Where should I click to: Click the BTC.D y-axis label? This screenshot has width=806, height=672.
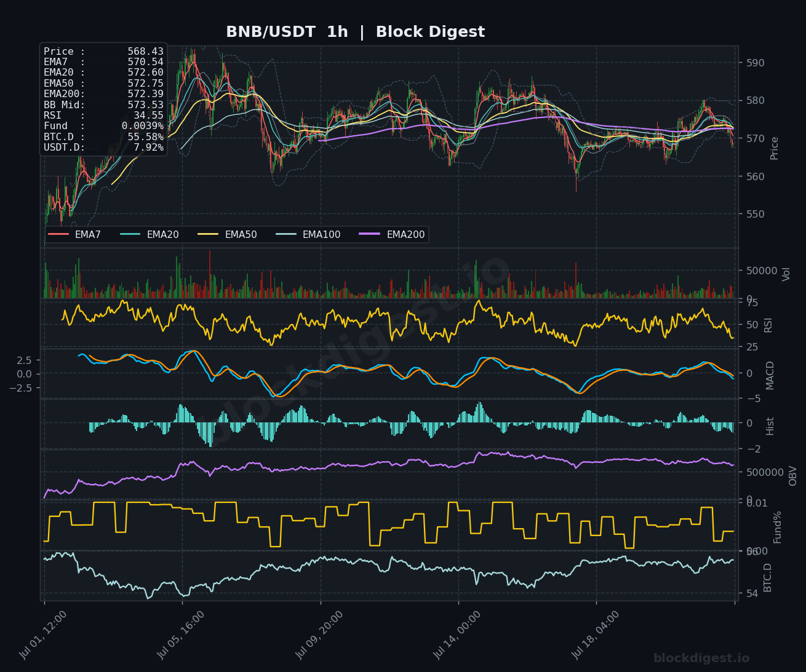[767, 577]
